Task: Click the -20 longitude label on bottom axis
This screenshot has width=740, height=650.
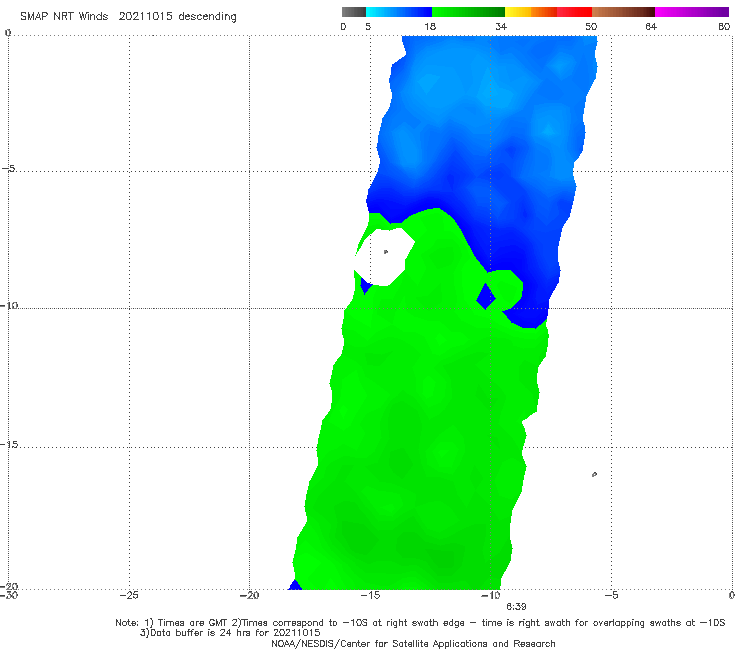Action: (x=250, y=595)
